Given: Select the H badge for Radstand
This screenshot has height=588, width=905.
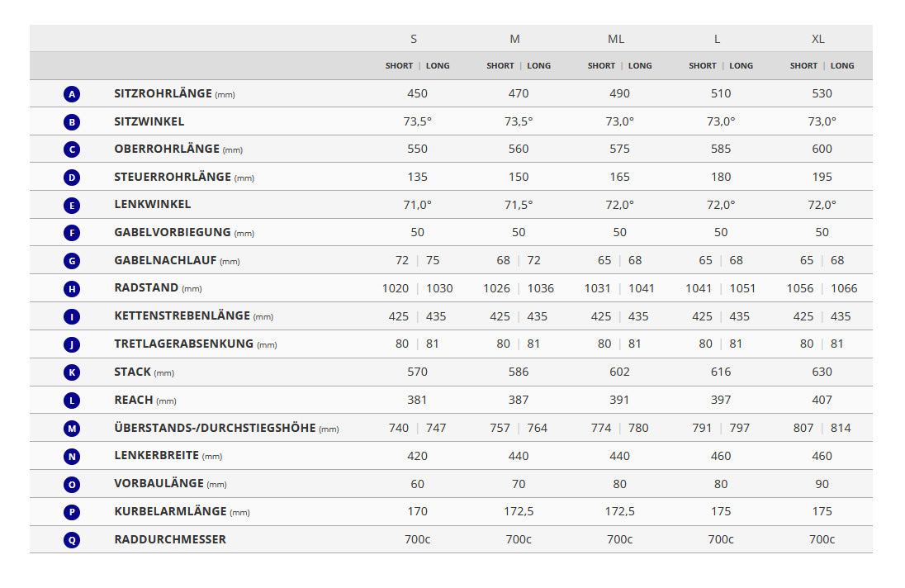Looking at the screenshot, I should tap(72, 289).
